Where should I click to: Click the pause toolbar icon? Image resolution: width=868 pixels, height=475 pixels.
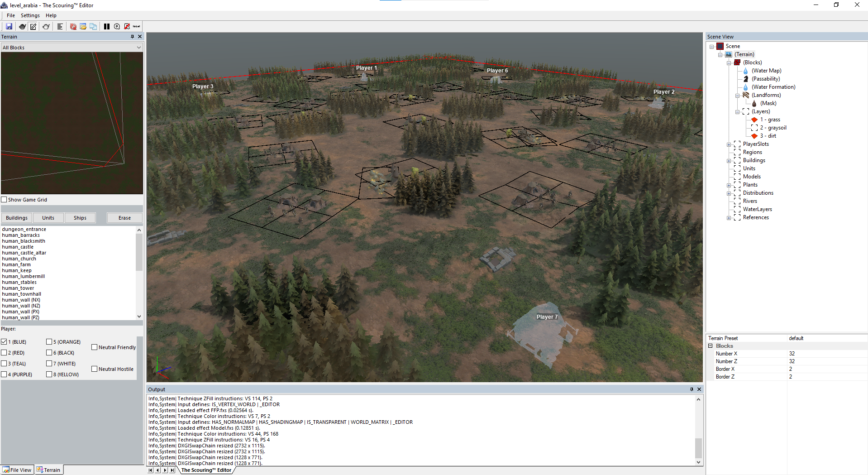(x=106, y=26)
